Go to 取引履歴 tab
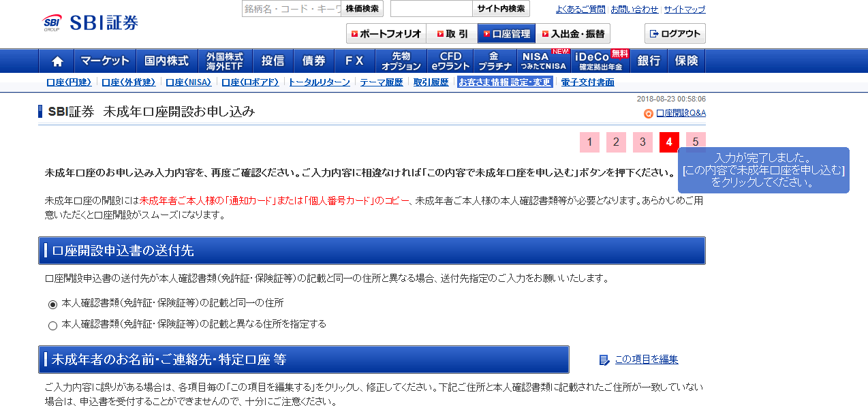 coord(431,82)
